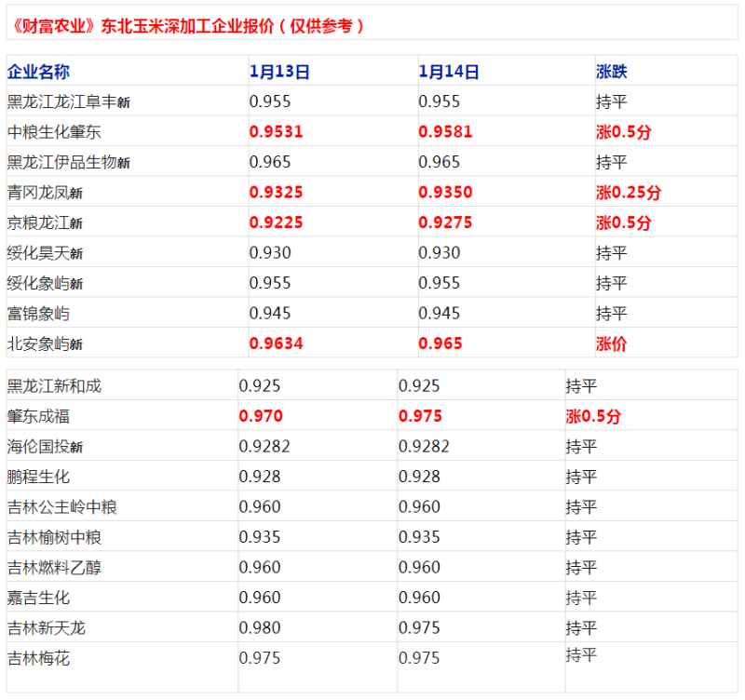Click the red price 0.9581

click(445, 132)
